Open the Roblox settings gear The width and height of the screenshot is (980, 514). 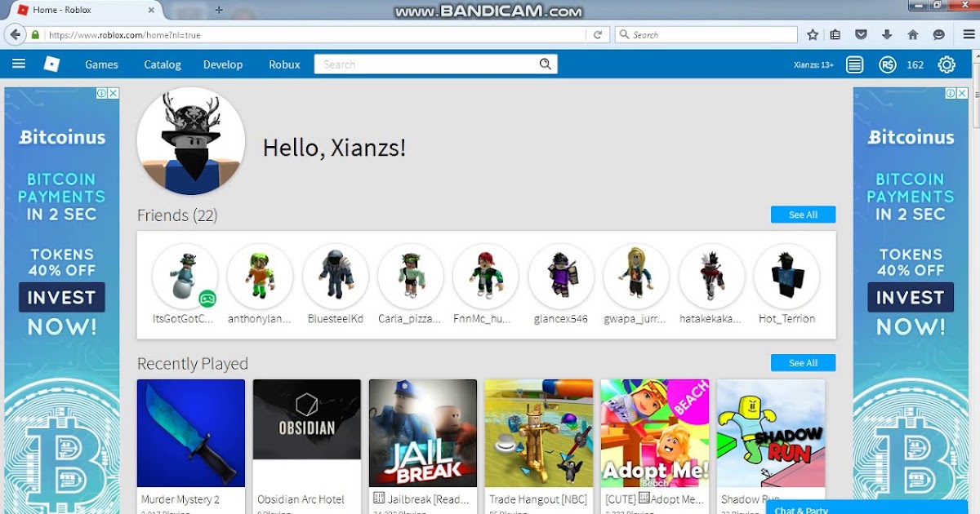pos(947,64)
